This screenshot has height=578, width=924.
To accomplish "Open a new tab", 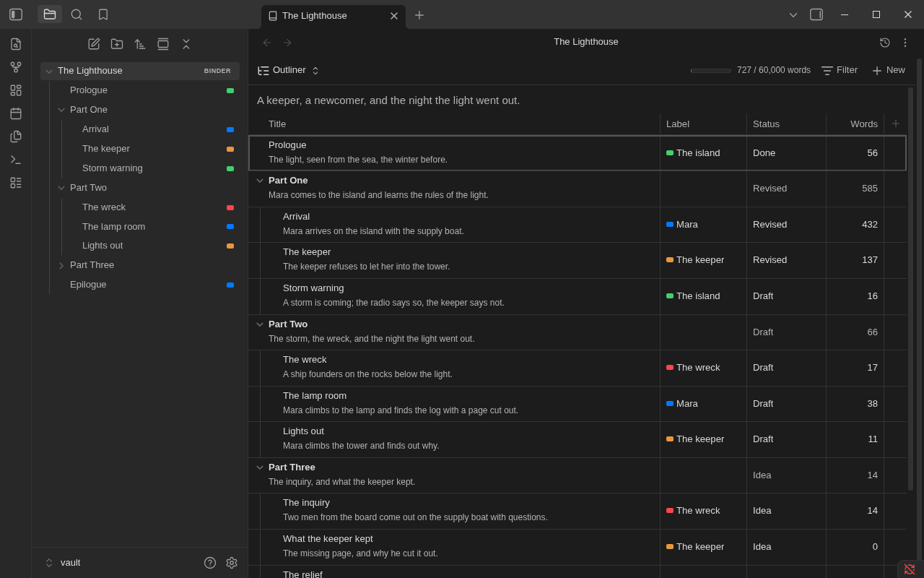I will 419,15.
